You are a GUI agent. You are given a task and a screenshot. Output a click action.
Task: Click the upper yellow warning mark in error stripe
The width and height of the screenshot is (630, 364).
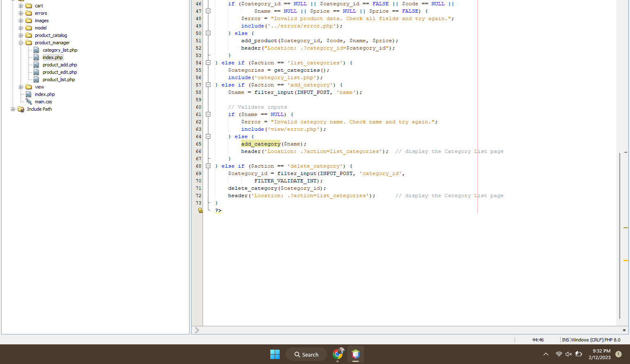click(625, 227)
